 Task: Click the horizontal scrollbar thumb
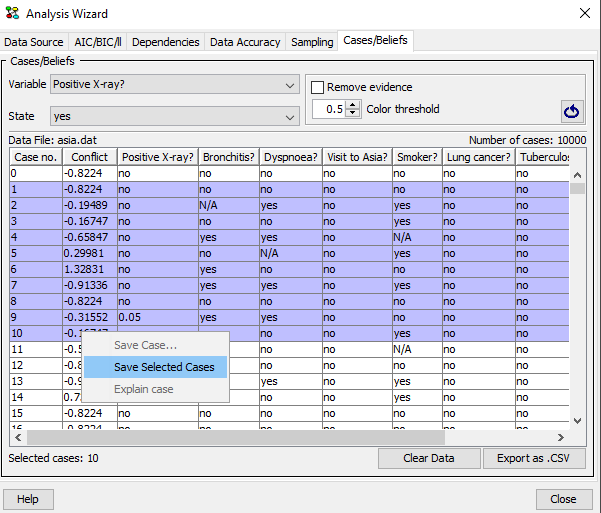coord(236,437)
